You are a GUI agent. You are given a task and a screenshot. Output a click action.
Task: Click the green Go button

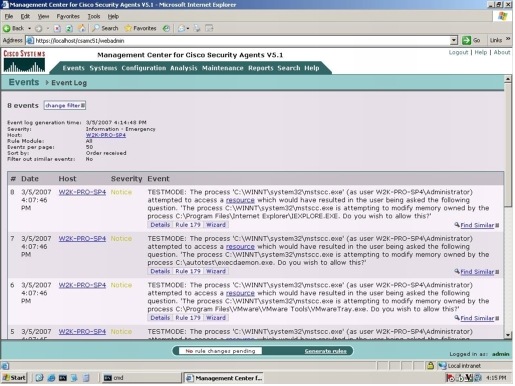point(471,40)
